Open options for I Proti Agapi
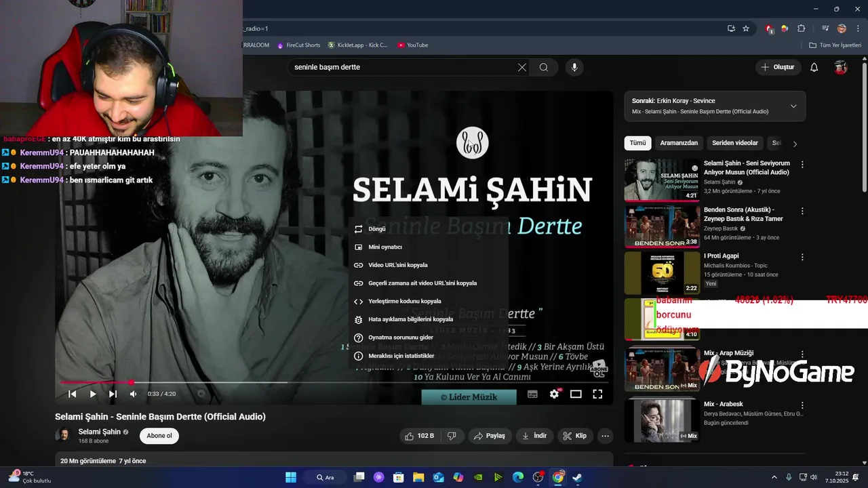This screenshot has width=868, height=488. click(x=802, y=258)
